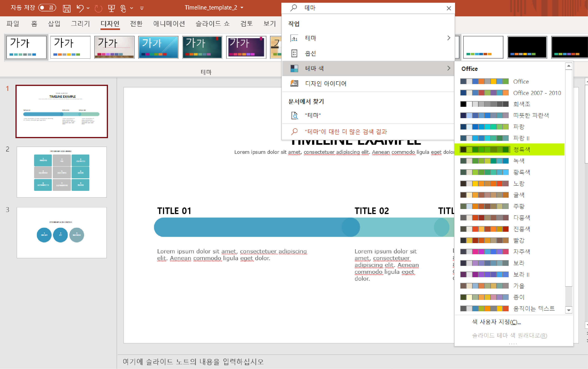588x369 pixels.
Task: Click the Undo arrow icon
Action: (80, 8)
